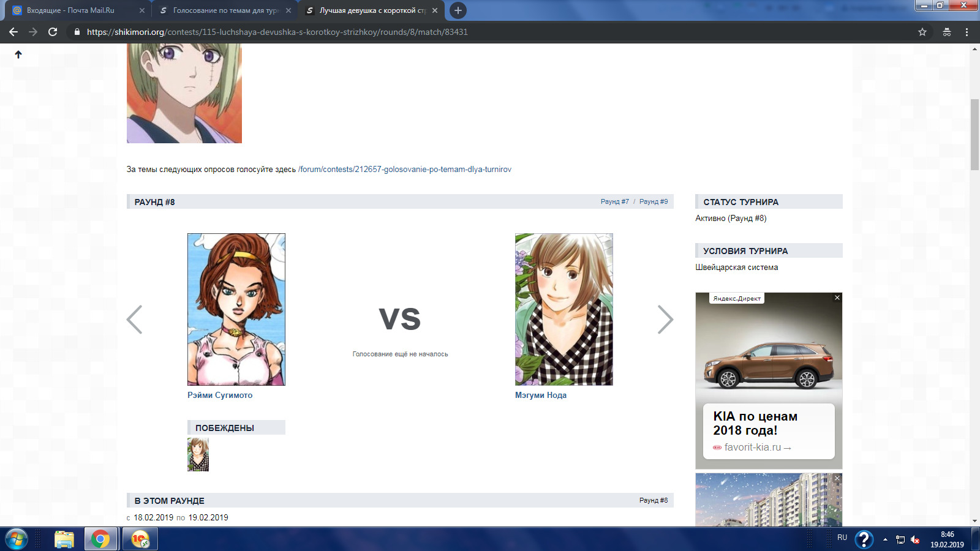Image resolution: width=980 pixels, height=551 pixels.
Task: Open Раунд #9 link
Action: point(654,201)
